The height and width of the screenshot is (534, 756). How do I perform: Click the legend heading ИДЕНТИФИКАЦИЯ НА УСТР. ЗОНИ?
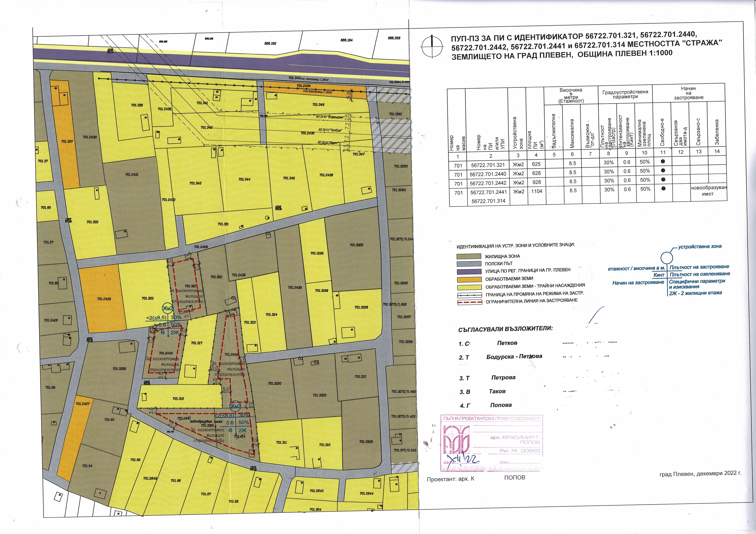point(516,246)
